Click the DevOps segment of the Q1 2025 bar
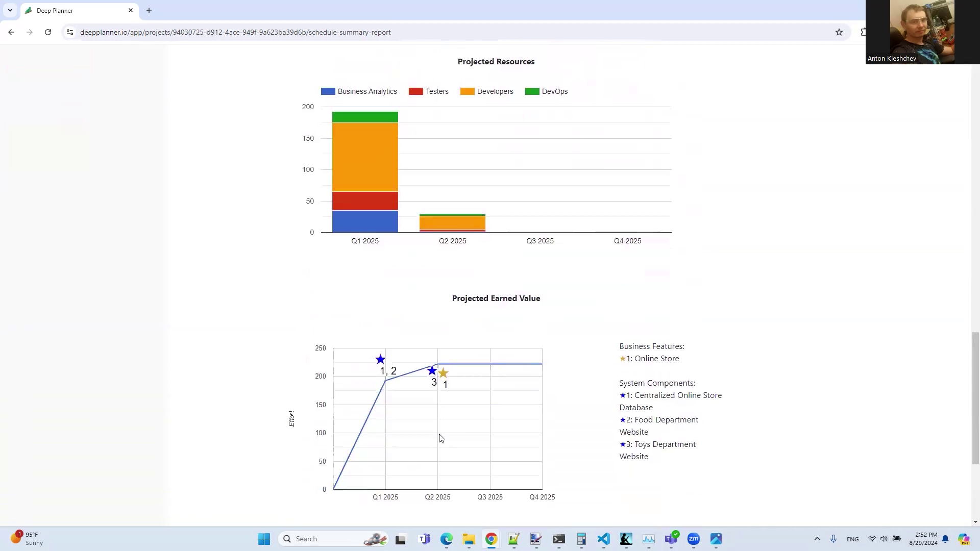Screen dimensions: 980x551 click(365, 117)
